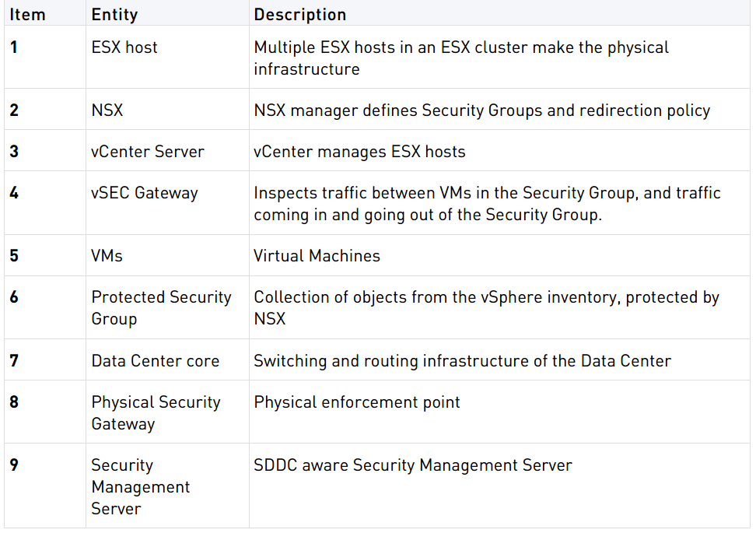756x533 pixels.
Task: Click the Data Center core entity
Action: tap(156, 361)
